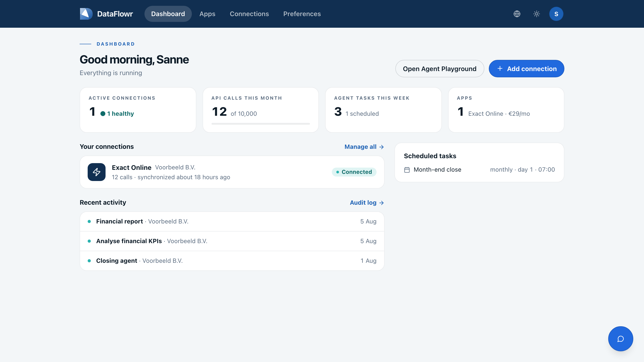The width and height of the screenshot is (644, 362).
Task: Click "Voorbeeld B.V." next to Exact Online
Action: [x=175, y=167]
